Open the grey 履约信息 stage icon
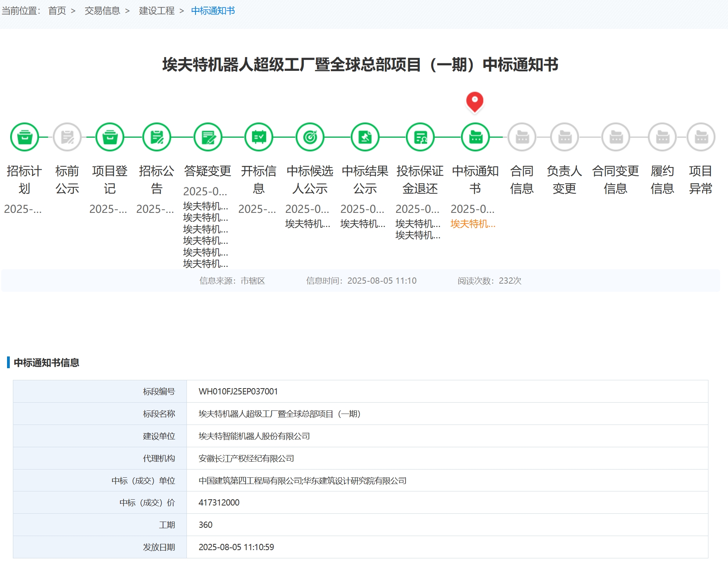Image resolution: width=728 pixels, height=565 pixels. click(x=662, y=137)
